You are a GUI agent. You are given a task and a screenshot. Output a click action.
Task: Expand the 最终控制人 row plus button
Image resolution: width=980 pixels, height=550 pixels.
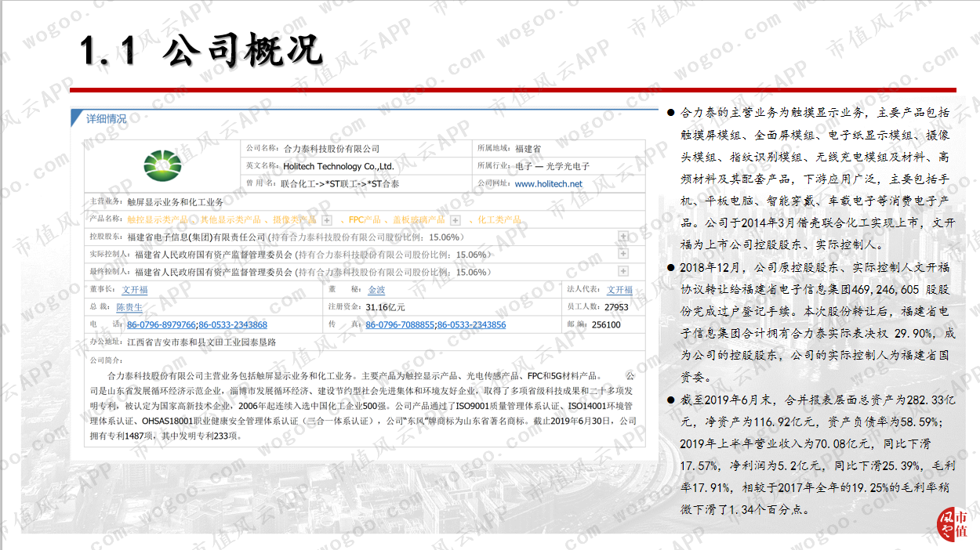(x=623, y=271)
